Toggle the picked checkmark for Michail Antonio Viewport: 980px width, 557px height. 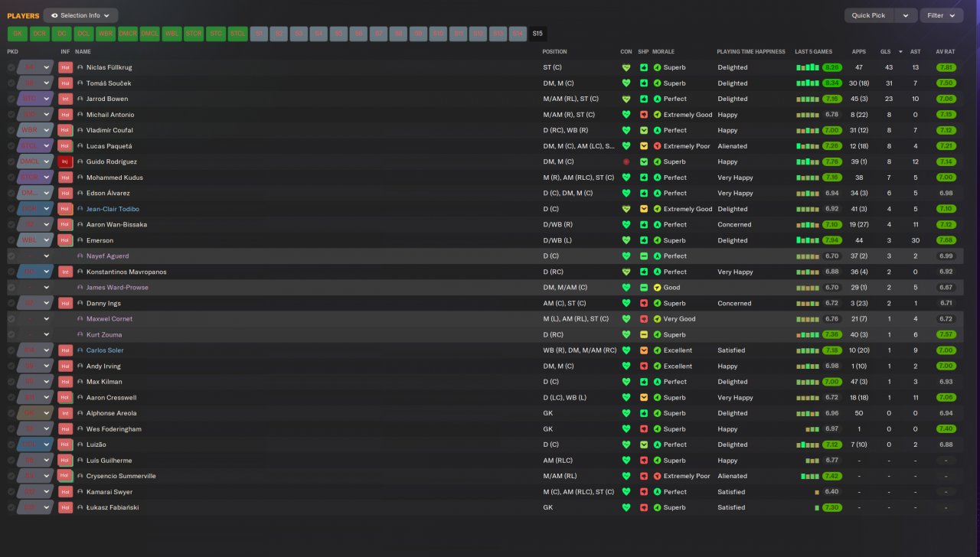11,115
